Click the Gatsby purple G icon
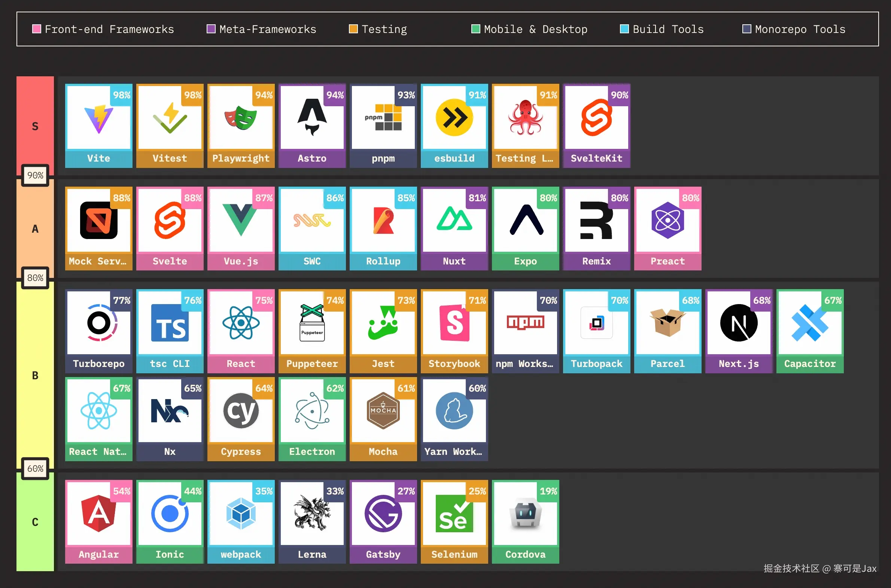 click(x=383, y=514)
